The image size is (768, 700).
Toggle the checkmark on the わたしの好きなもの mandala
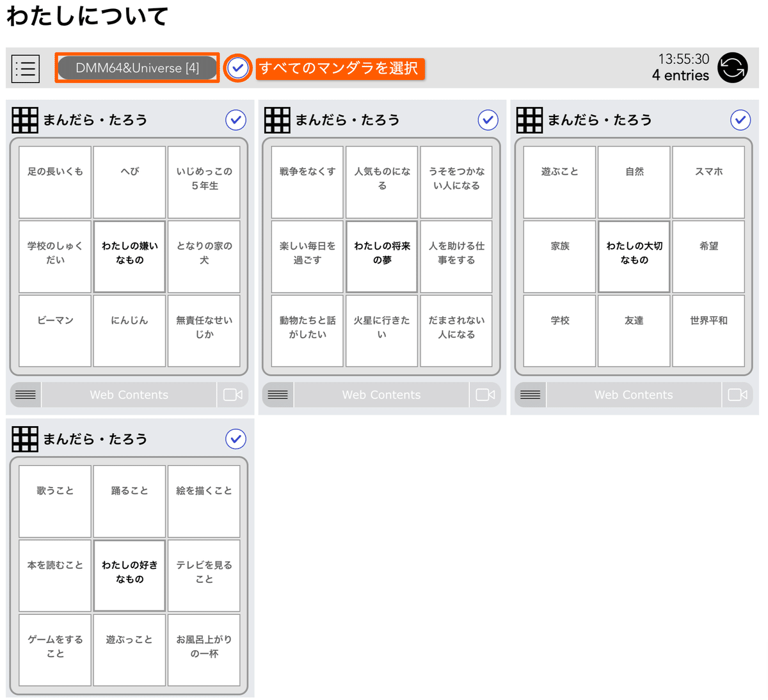[236, 439]
